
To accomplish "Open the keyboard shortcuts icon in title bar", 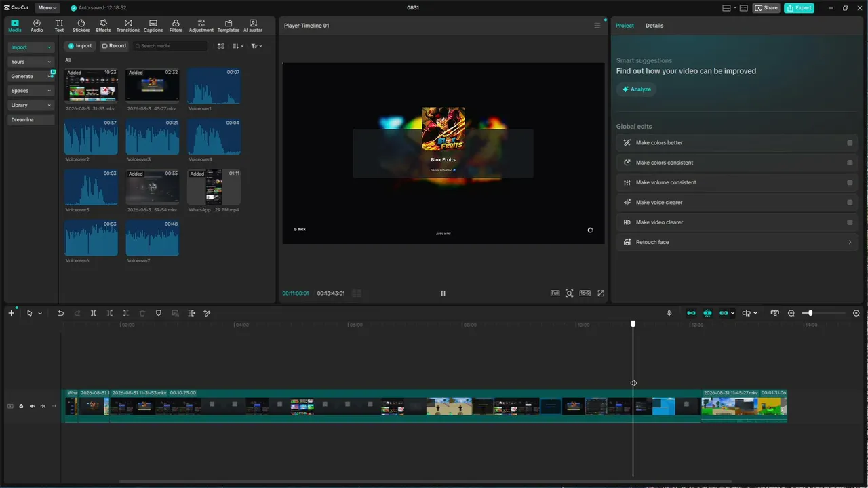I will click(x=744, y=8).
